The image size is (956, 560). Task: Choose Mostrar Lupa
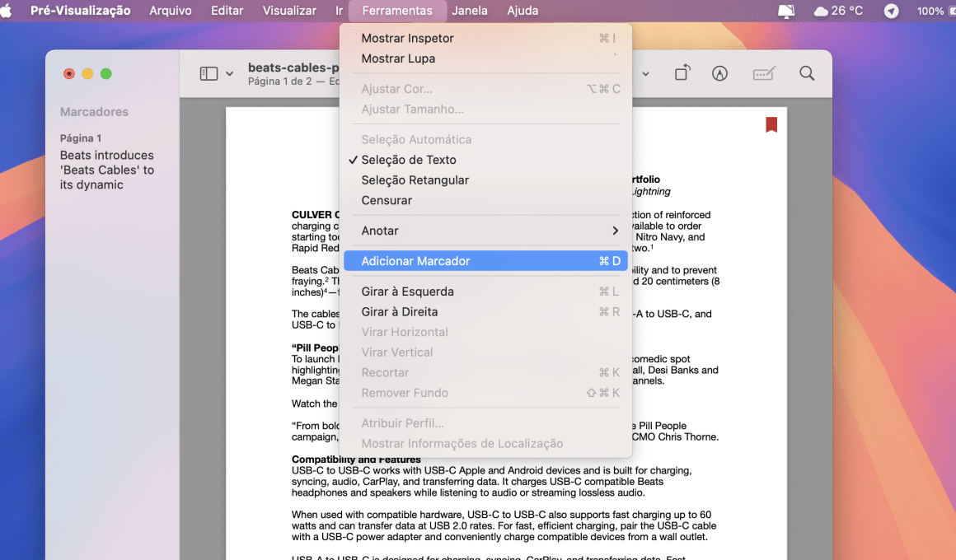[x=486, y=58]
